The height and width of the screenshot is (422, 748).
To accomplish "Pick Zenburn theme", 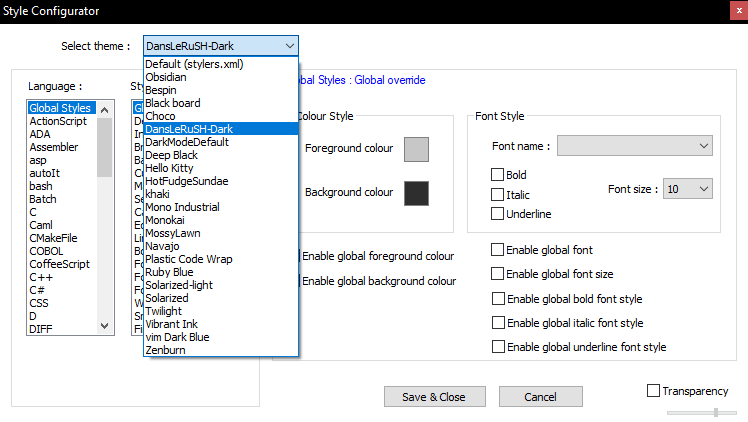I will click(x=221, y=350).
